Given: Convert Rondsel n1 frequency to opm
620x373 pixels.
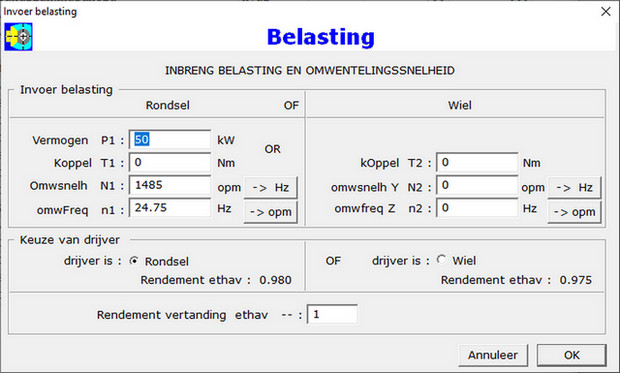Looking at the screenshot, I should tap(271, 212).
